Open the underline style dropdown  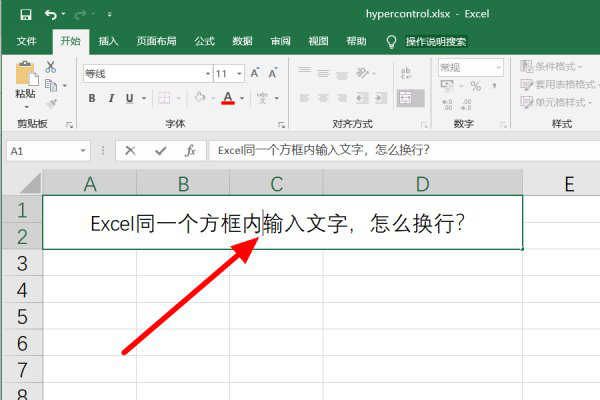(x=144, y=98)
